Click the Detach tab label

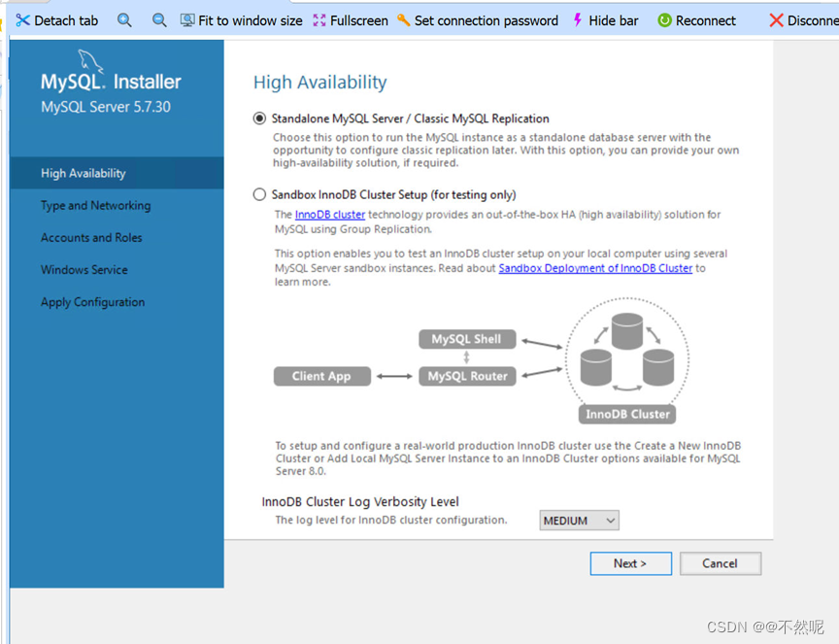pyautogui.click(x=66, y=20)
